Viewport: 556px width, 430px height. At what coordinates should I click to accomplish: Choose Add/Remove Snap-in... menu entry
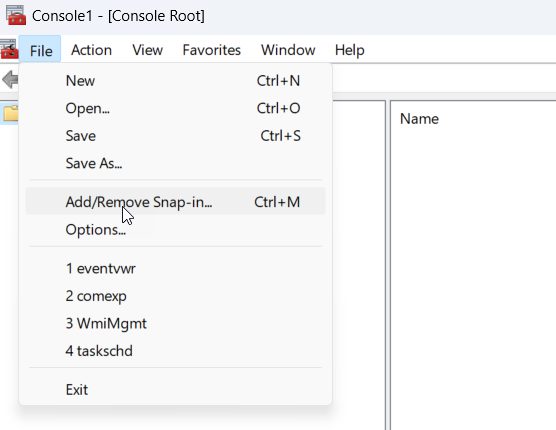pyautogui.click(x=176, y=202)
